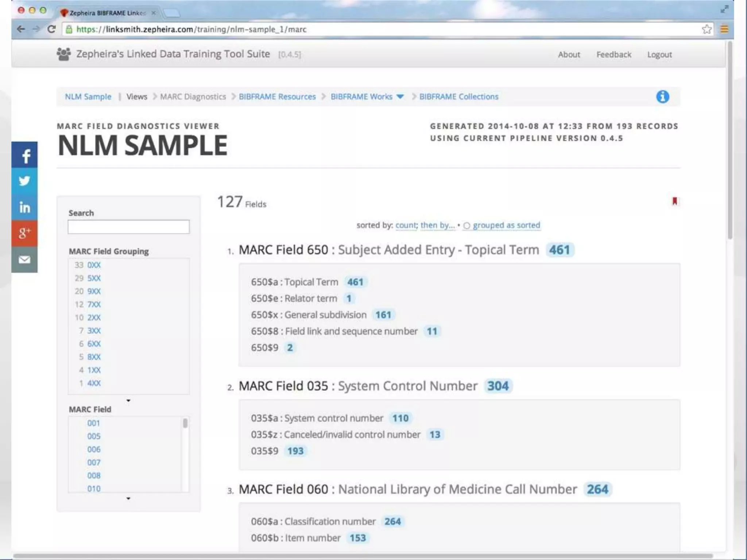Open the About menu item
Viewport: 747px width, 560px height.
pos(569,55)
